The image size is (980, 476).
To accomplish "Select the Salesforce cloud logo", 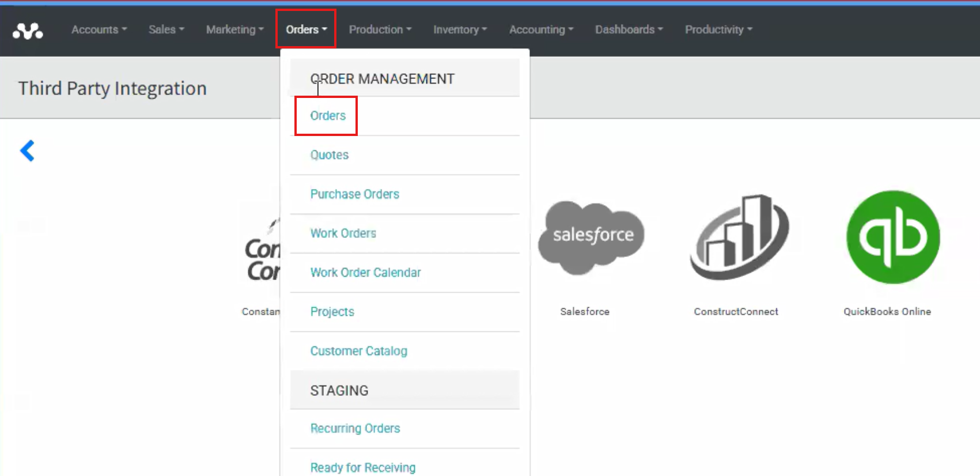I will tap(591, 236).
